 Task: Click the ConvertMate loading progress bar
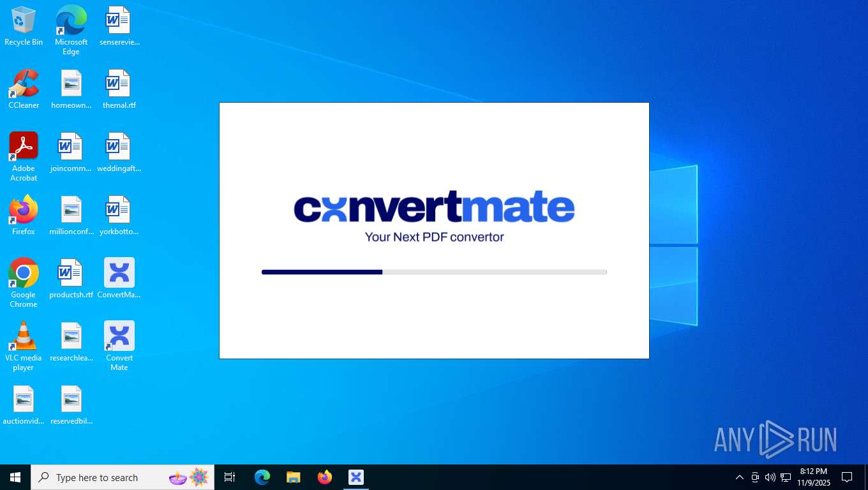click(x=434, y=272)
